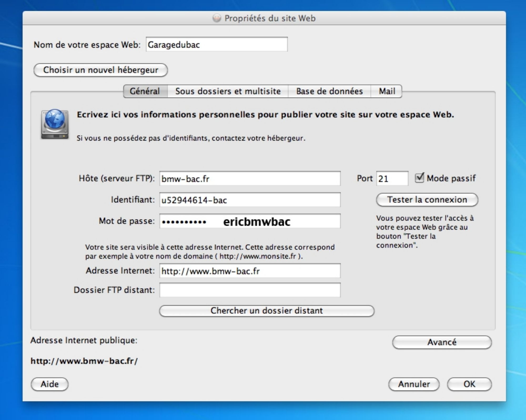Click Tester la connexion button
The image size is (526, 420).
427,200
